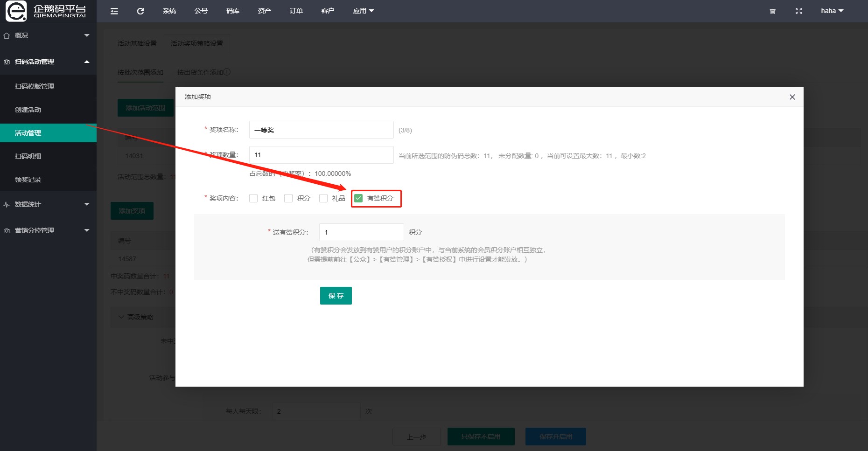This screenshot has height=451, width=868.
Task: Expand the 数据统计 sidebar section
Action: tap(87, 204)
